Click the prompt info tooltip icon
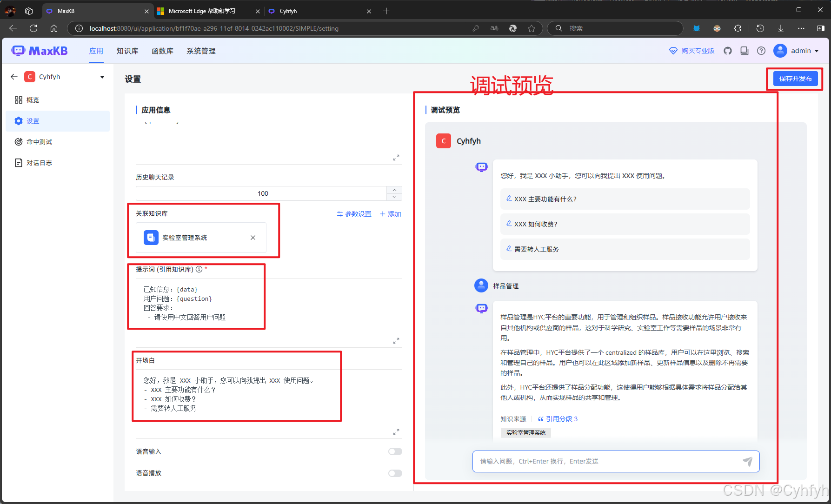Image resolution: width=831 pixels, height=504 pixels. click(199, 269)
